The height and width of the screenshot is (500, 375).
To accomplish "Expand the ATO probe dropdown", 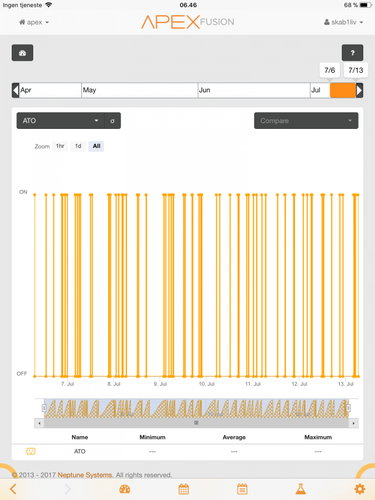I will (61, 121).
